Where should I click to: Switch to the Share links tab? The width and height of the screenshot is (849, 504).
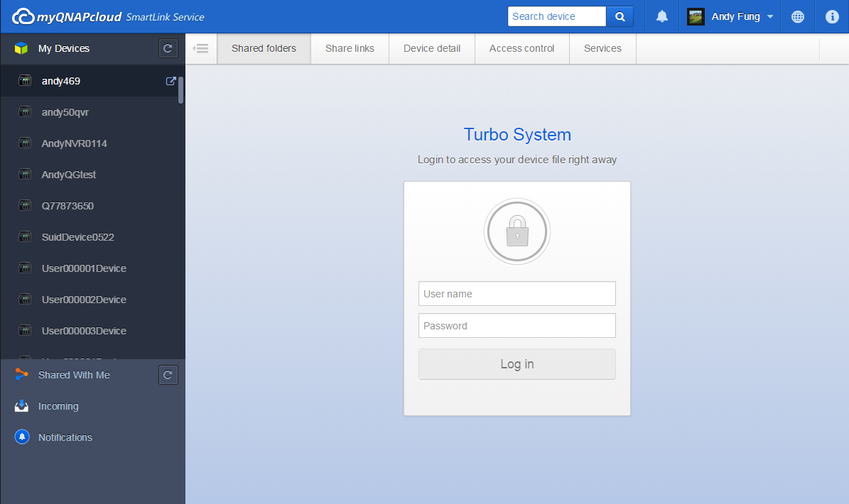click(x=350, y=48)
